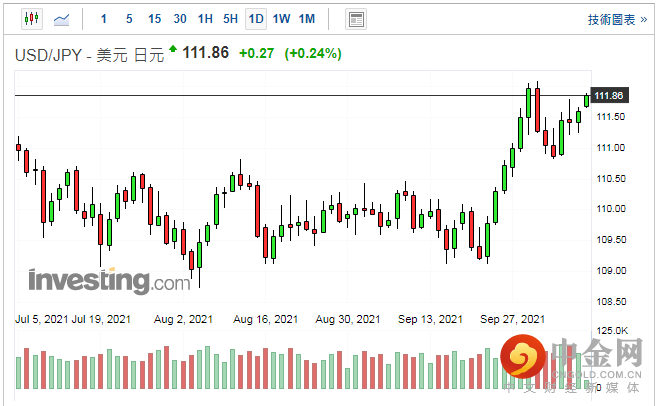Select the 5 minute timeframe

click(129, 19)
